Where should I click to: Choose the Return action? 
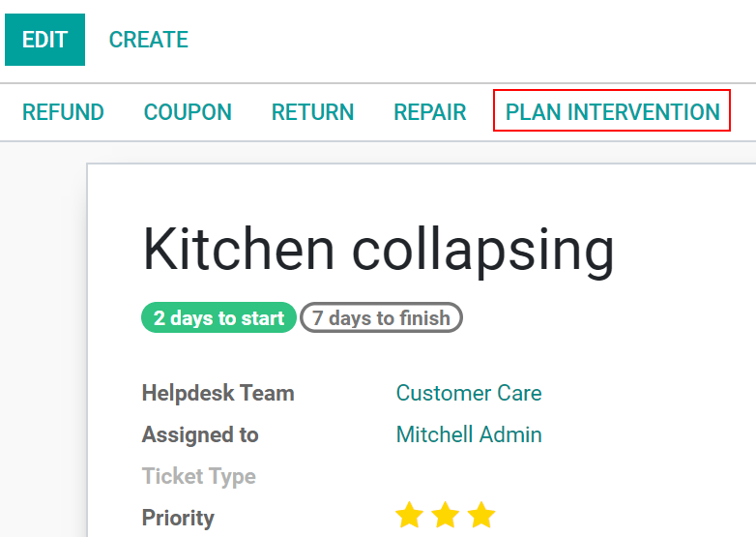point(312,112)
